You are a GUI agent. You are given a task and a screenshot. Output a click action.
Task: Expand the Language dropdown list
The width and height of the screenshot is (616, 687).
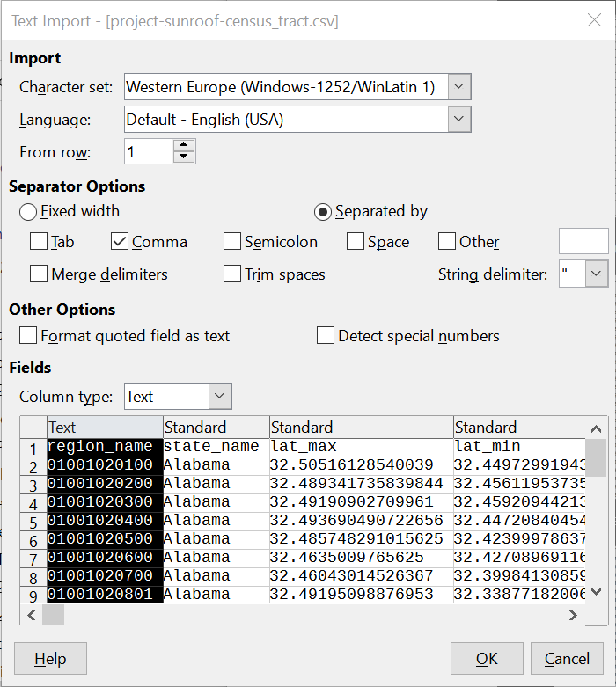pyautogui.click(x=460, y=119)
